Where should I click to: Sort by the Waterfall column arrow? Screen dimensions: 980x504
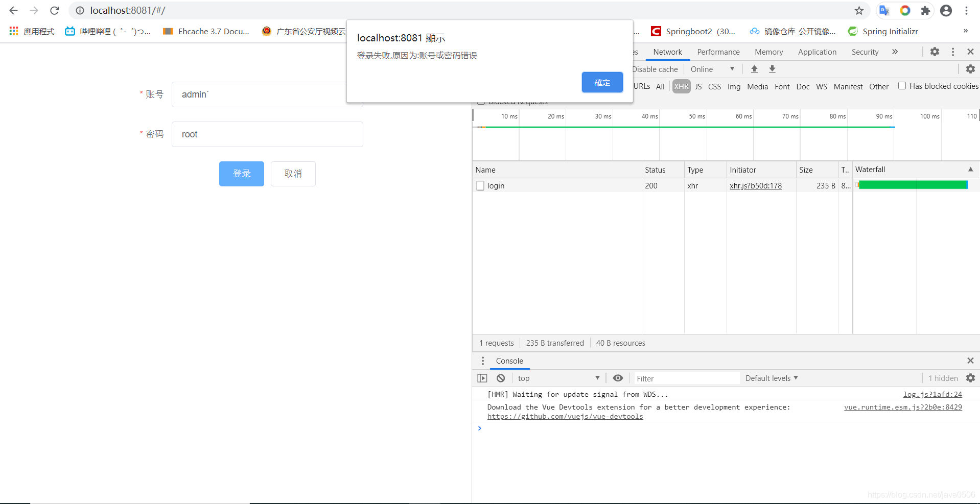pyautogui.click(x=970, y=170)
